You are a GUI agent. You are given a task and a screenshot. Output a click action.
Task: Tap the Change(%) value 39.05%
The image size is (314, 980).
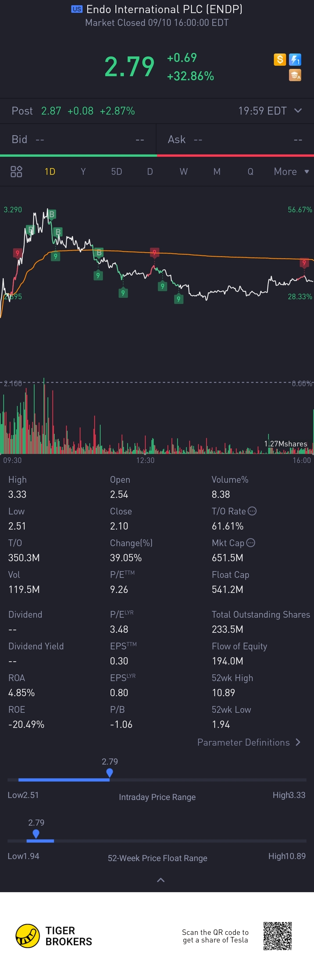point(126,558)
